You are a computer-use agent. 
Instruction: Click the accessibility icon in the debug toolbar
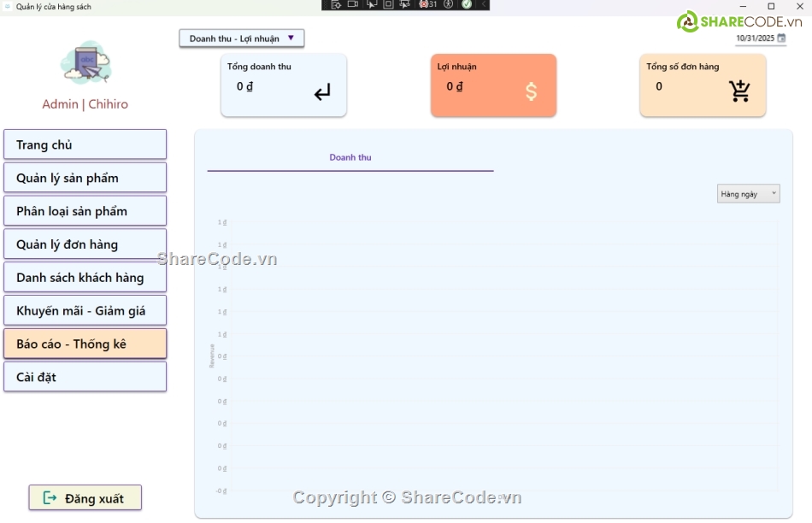(x=449, y=4)
